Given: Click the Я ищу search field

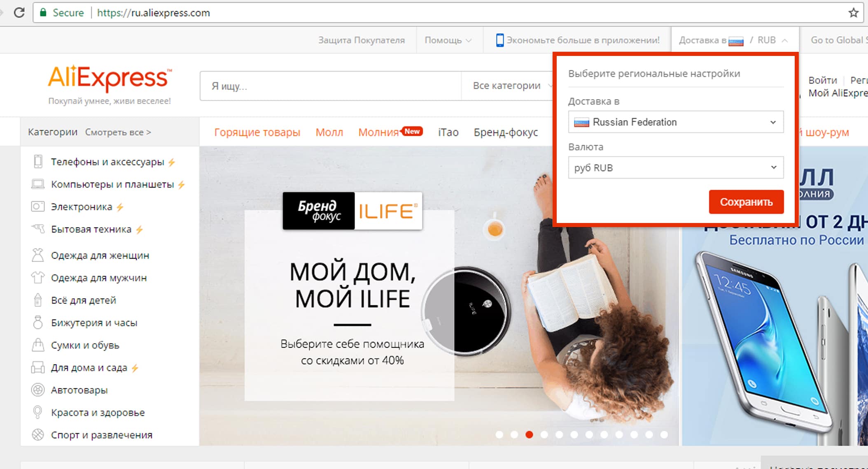Looking at the screenshot, I should [x=331, y=86].
